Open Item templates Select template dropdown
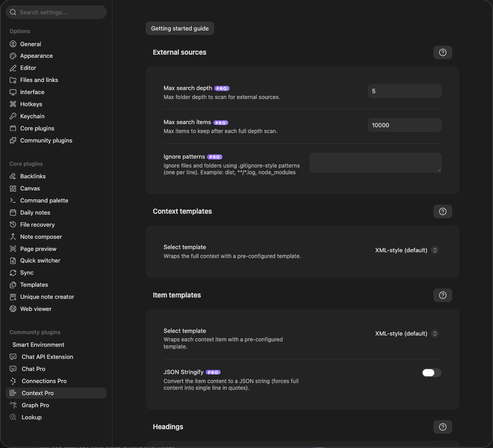The width and height of the screenshot is (493, 448). click(407, 334)
